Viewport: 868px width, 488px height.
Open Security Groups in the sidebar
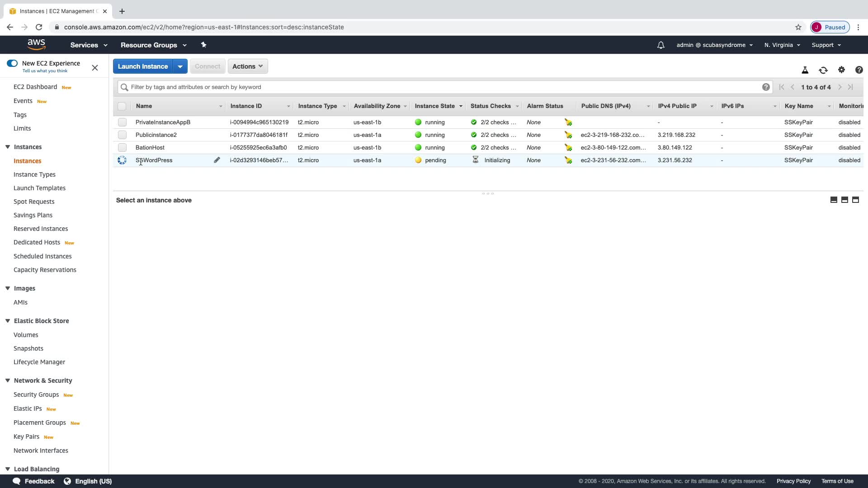(x=36, y=394)
